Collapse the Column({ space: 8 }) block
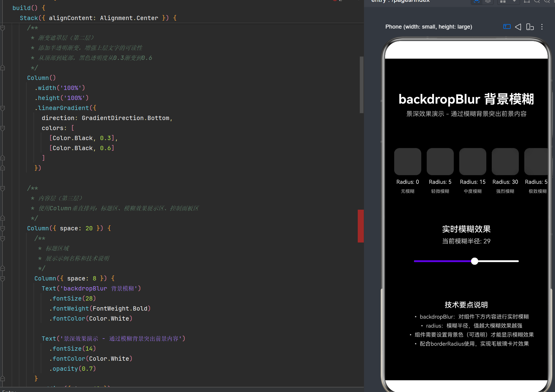This screenshot has height=392, width=555. pyautogui.click(x=2, y=279)
